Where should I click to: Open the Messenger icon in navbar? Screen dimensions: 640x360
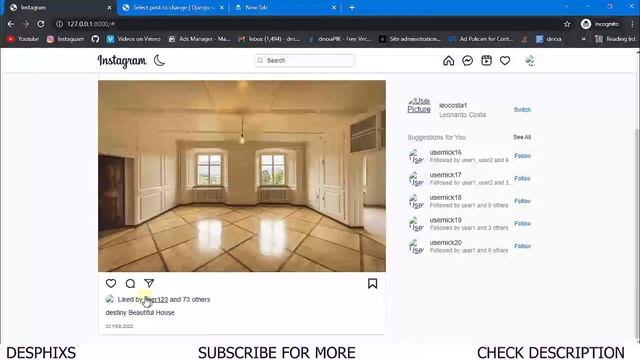tap(467, 61)
